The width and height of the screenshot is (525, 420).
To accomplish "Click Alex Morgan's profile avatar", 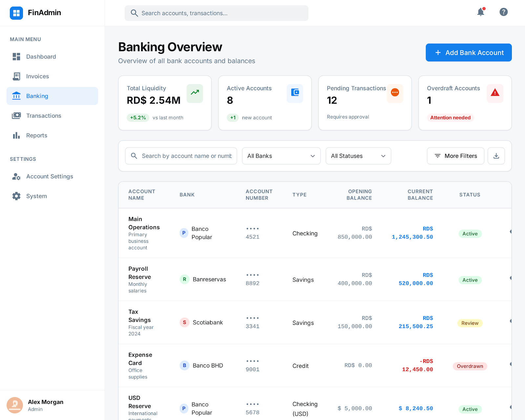I will [x=15, y=405].
